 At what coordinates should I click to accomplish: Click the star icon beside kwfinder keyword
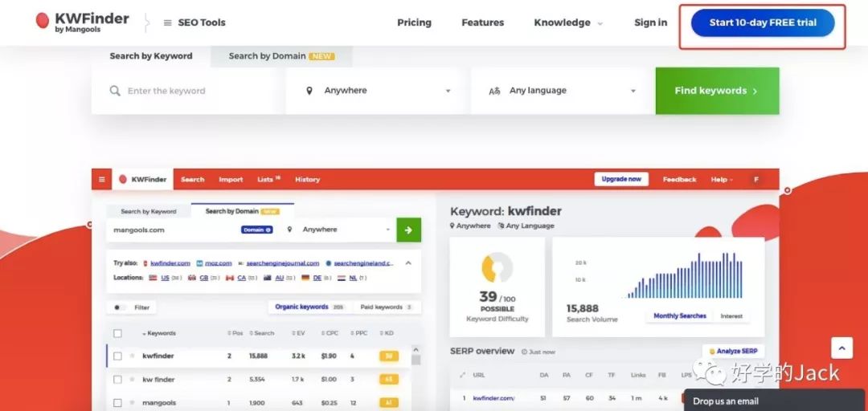coord(132,356)
